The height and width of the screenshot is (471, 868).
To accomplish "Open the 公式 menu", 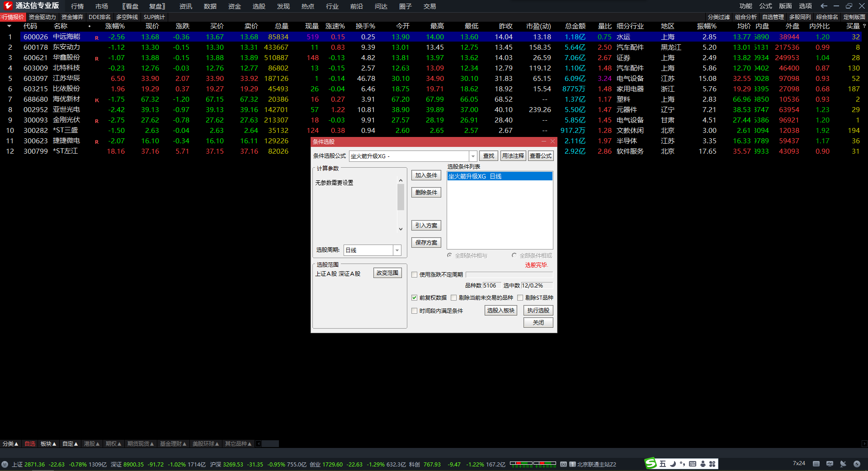I will (x=765, y=6).
